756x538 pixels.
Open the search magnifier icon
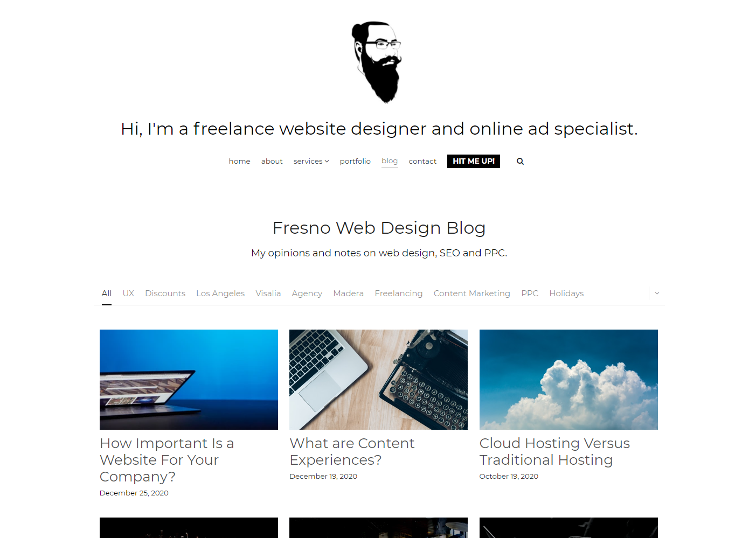pos(520,161)
